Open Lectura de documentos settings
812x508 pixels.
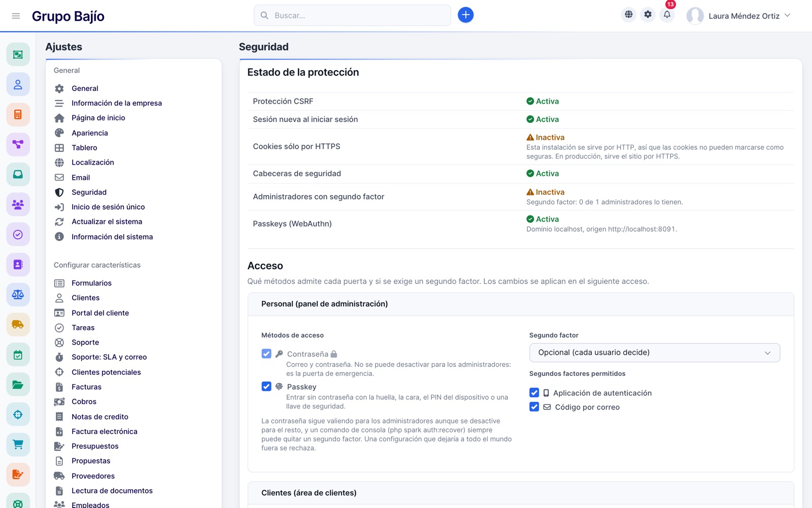[112, 491]
